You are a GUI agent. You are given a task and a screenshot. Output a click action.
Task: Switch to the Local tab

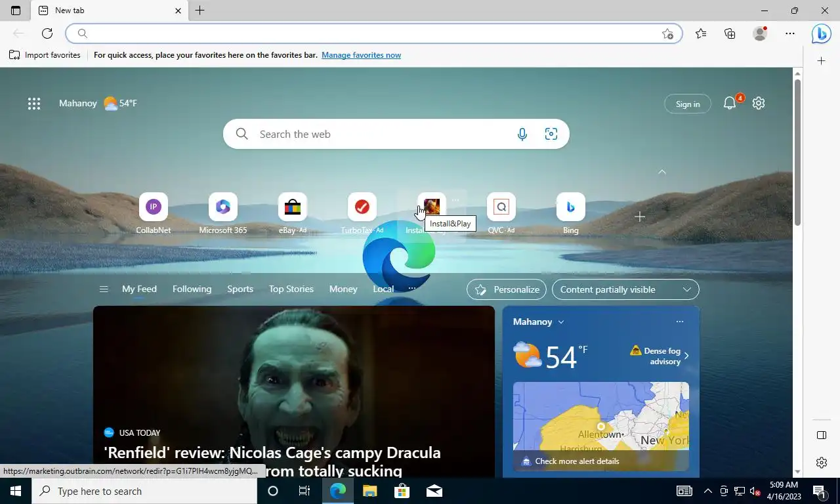(x=383, y=289)
